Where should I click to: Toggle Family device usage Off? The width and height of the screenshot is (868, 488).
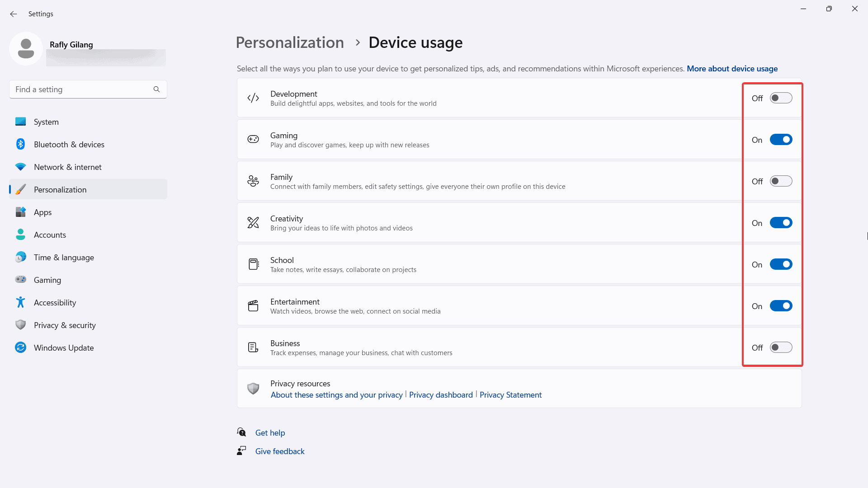pos(781,181)
